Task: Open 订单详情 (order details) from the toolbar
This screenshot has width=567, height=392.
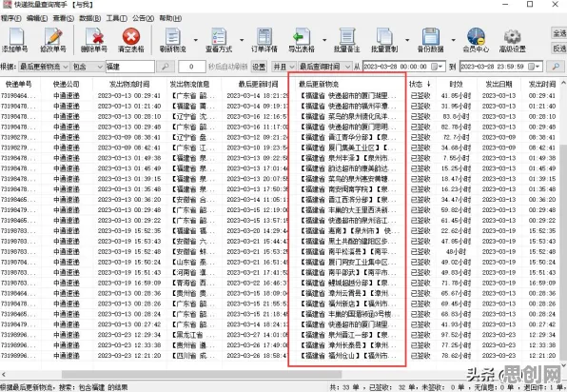Action: click(264, 40)
